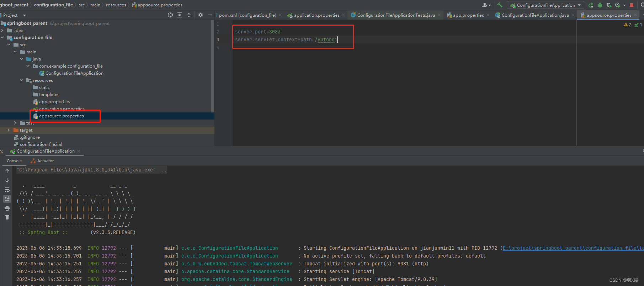
Task: Select opened file via the crosshair icon
Action: [x=170, y=15]
